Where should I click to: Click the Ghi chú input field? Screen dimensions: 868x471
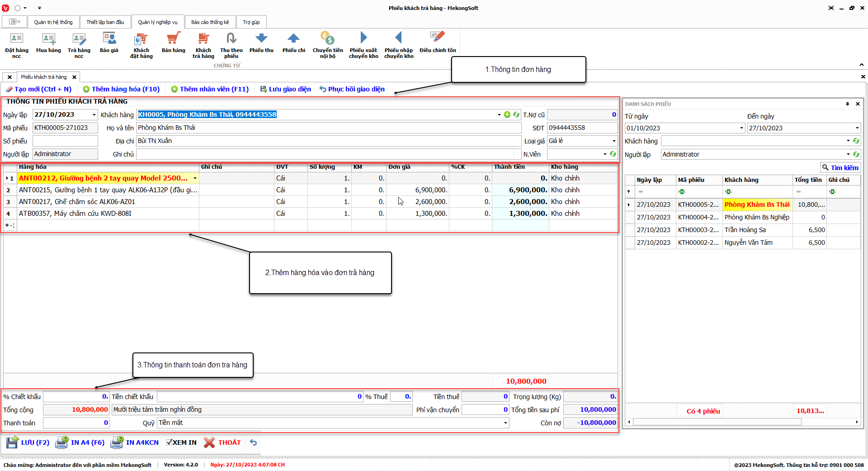tap(325, 154)
